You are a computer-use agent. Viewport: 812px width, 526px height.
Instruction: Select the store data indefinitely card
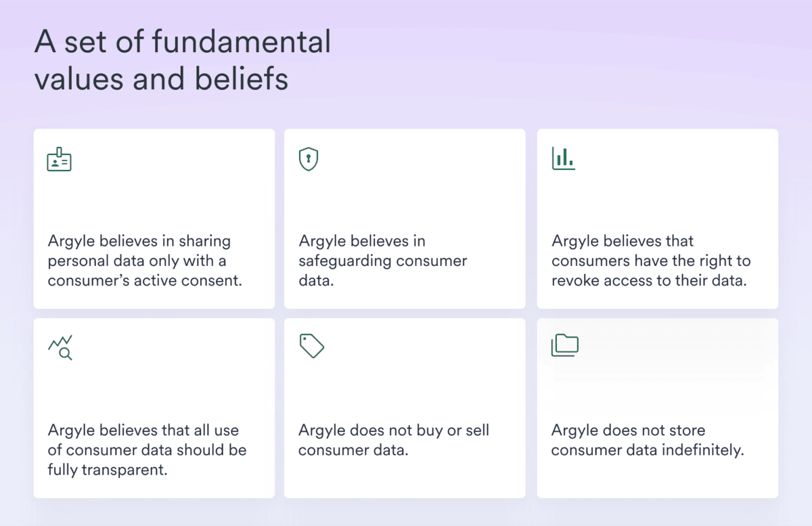658,408
